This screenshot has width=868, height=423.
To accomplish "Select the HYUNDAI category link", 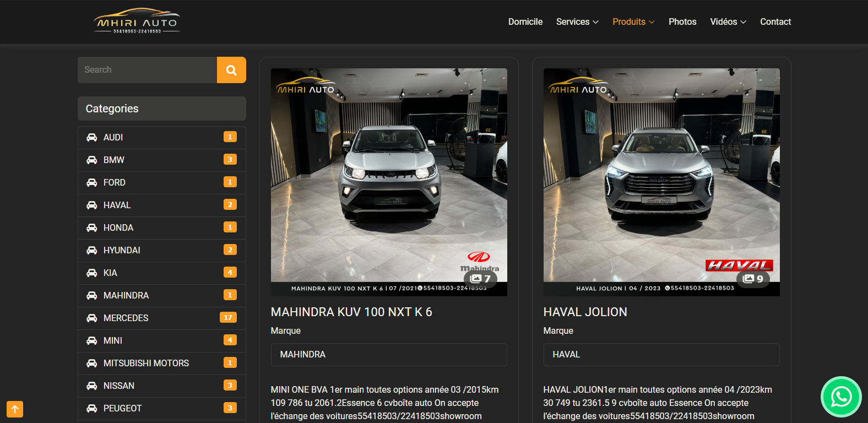I will [x=122, y=250].
